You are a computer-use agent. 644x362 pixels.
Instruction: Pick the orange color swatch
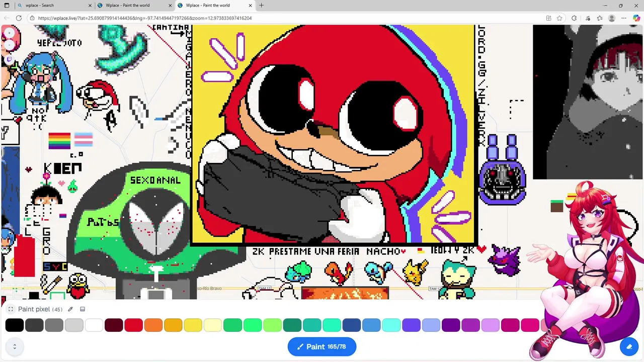point(153,325)
